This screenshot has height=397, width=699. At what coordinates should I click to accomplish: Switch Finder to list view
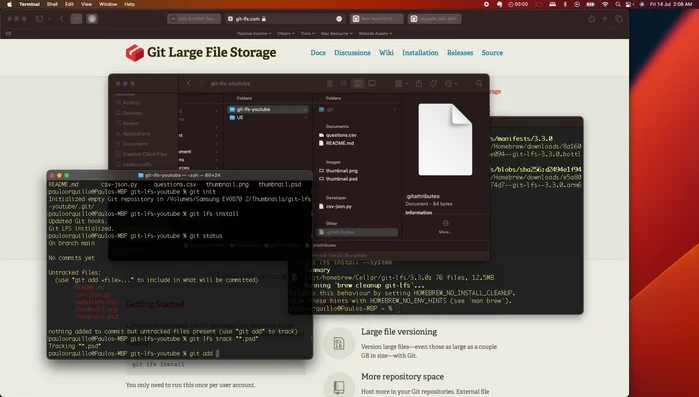click(x=343, y=83)
